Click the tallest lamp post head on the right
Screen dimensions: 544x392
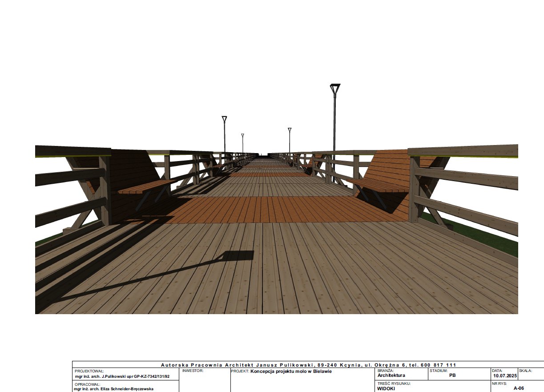334,88
